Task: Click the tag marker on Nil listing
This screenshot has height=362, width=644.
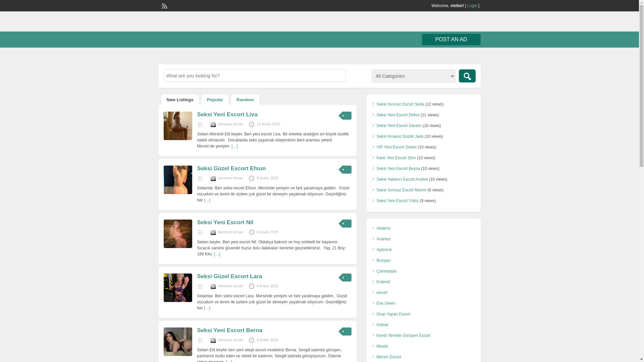Action: tap(345, 224)
